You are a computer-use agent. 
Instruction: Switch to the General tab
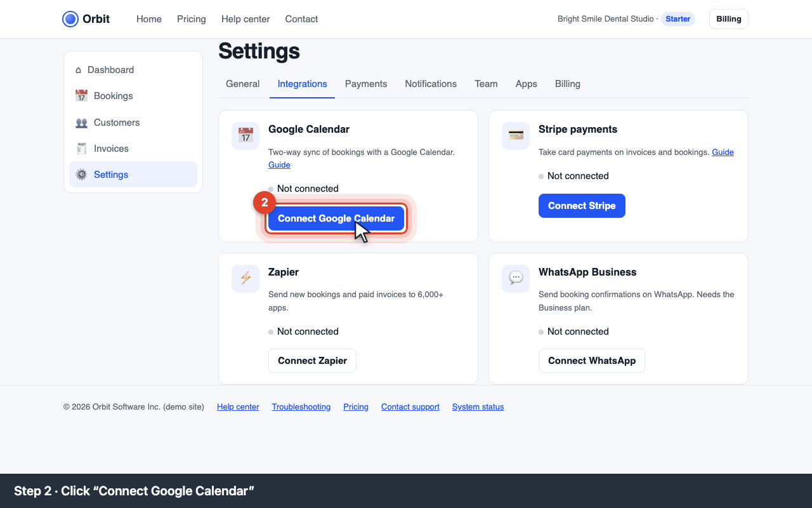[242, 84]
